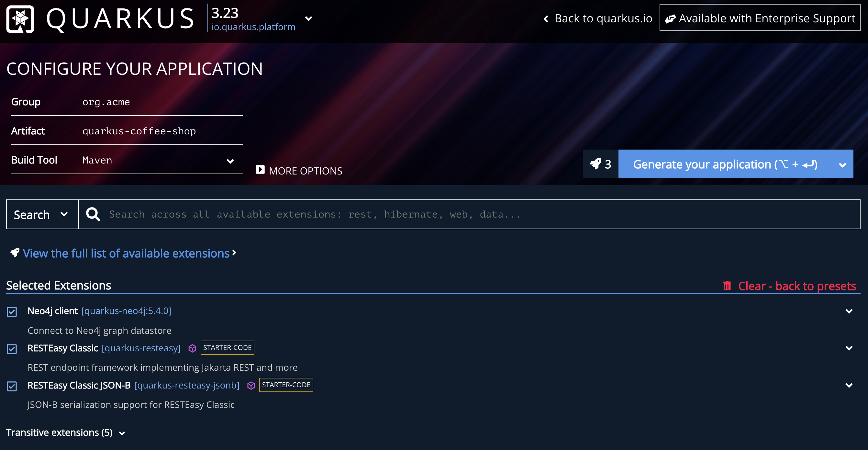Image resolution: width=868 pixels, height=450 pixels.
Task: Open the platform version 3.23 dropdown
Action: (308, 18)
